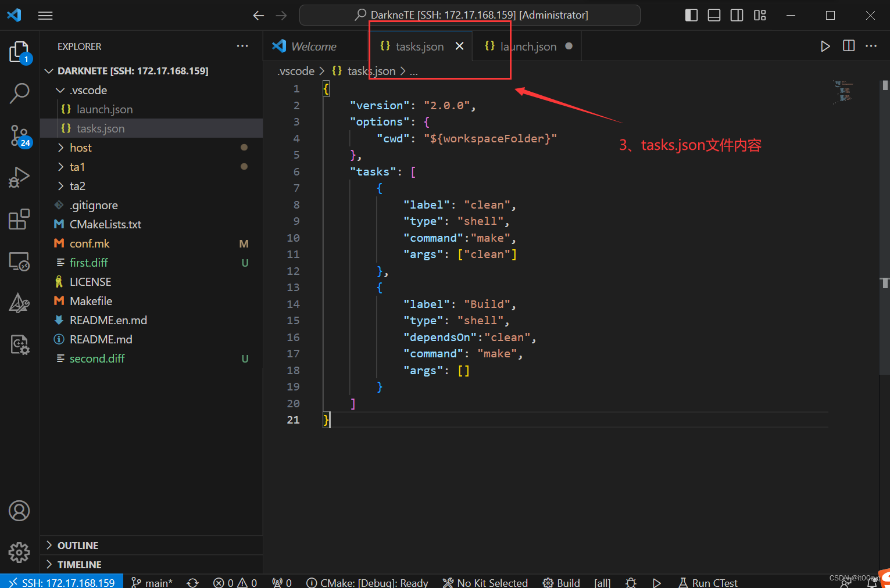Click the Build button in status bar
Screen dimensions: 890x588
coord(562,582)
